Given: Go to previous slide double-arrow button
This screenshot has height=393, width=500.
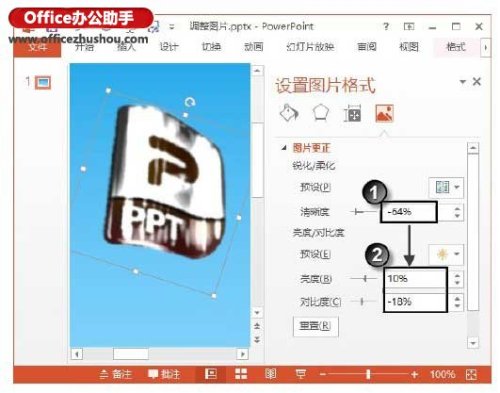Looking at the screenshot, I should point(257,326).
